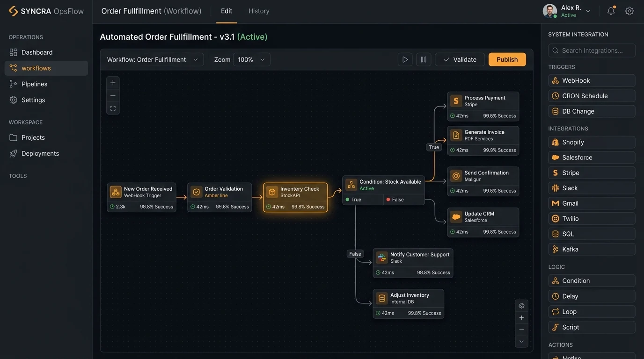Click the down chevron in bottom-right canvas controls
Image resolution: width=644 pixels, height=359 pixels.
click(x=521, y=341)
